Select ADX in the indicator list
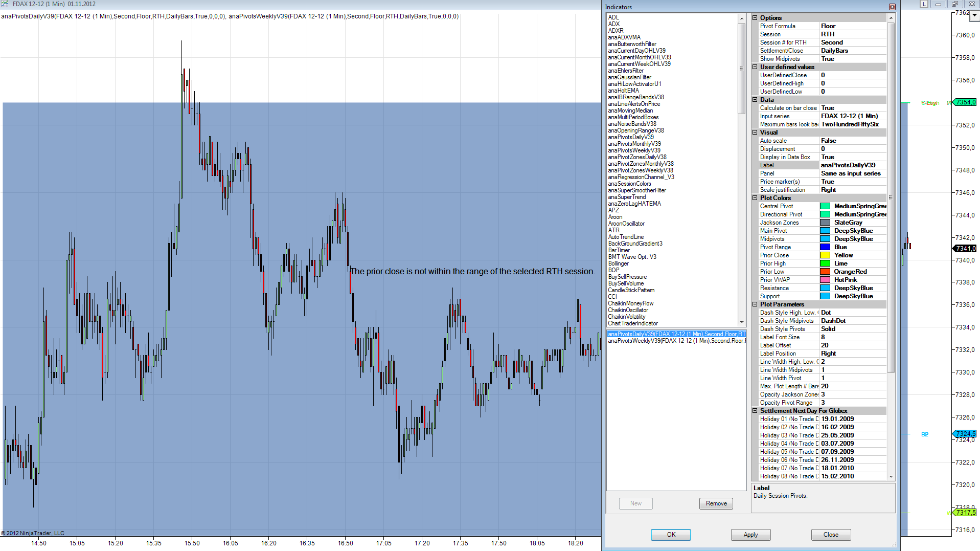The image size is (980, 551). [613, 24]
